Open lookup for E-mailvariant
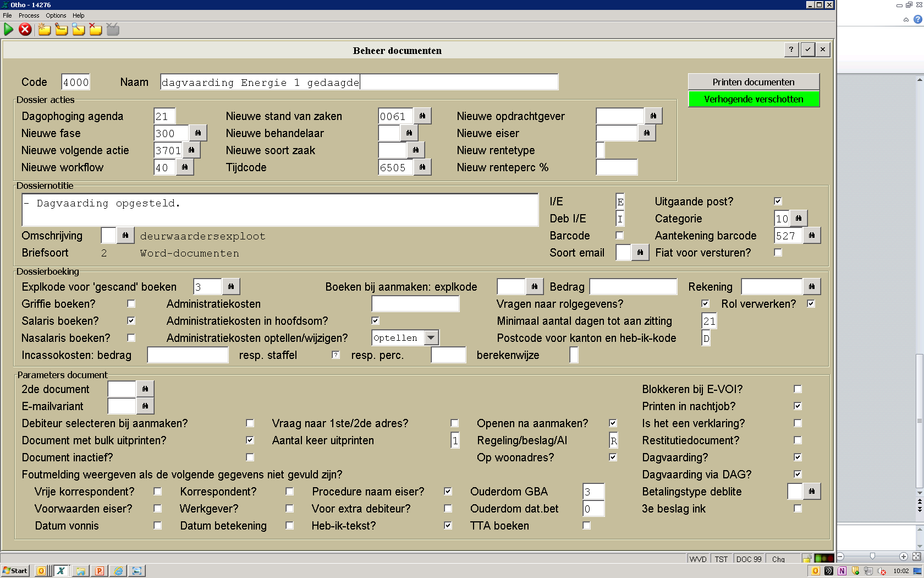The image size is (924, 578). click(145, 406)
